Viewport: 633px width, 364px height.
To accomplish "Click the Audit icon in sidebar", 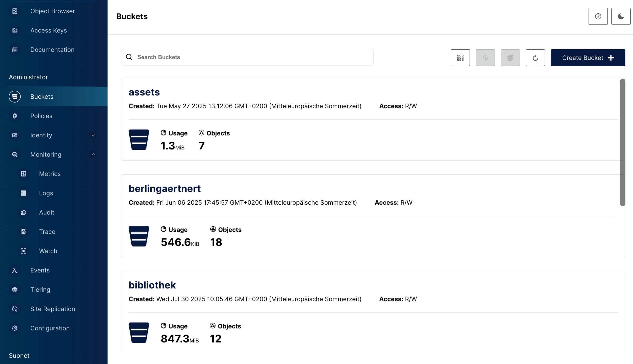I will (23, 212).
